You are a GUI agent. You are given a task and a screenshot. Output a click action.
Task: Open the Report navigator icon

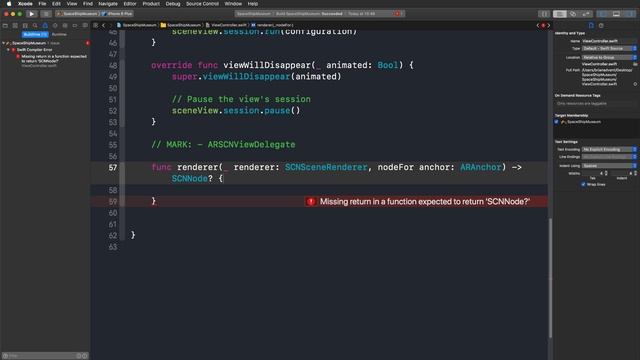coord(85,25)
